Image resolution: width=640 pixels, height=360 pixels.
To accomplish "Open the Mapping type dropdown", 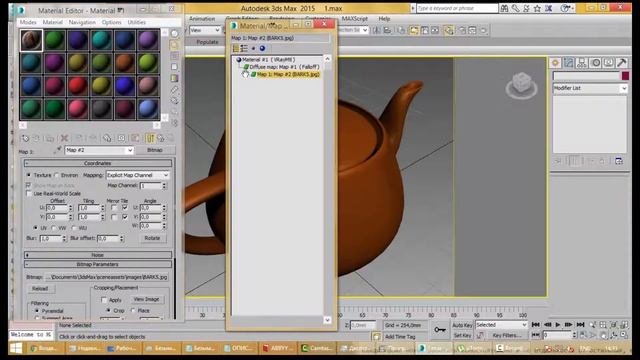I will click(x=138, y=175).
